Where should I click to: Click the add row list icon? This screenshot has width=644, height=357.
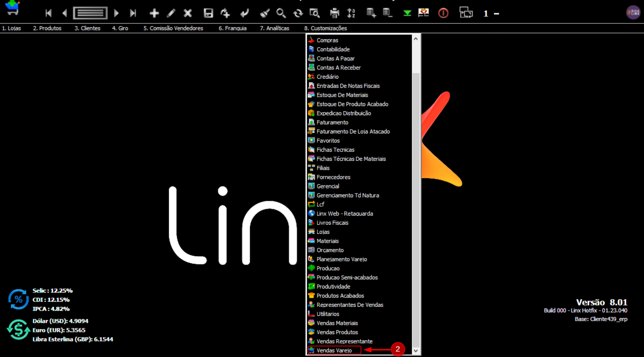pos(371,13)
